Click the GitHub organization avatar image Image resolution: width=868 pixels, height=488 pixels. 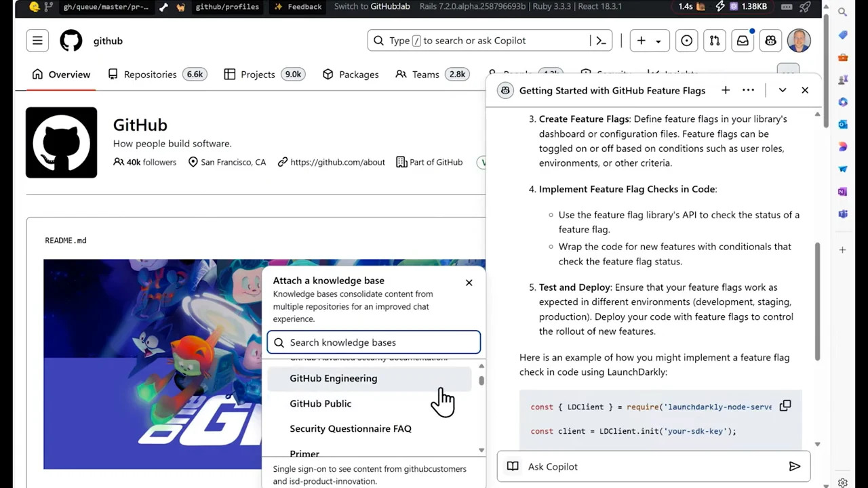[x=61, y=142]
